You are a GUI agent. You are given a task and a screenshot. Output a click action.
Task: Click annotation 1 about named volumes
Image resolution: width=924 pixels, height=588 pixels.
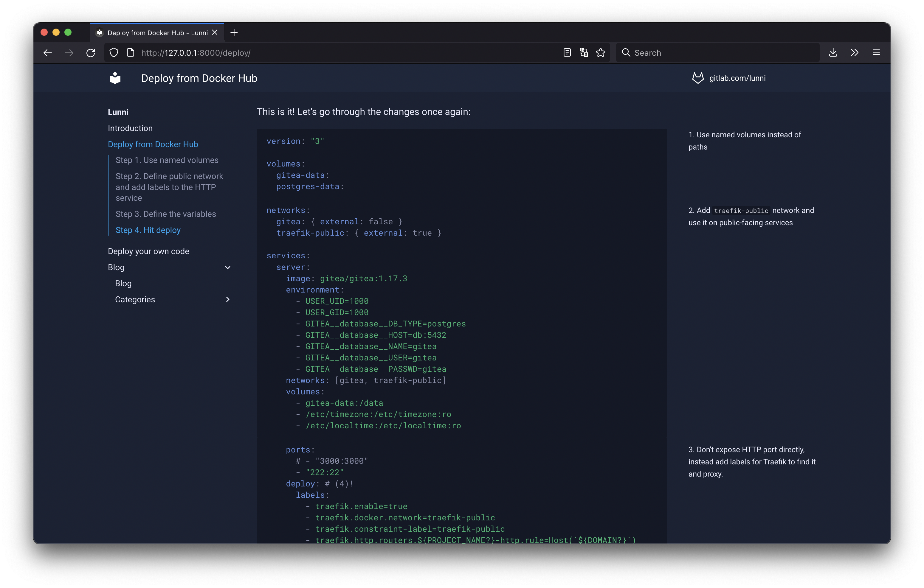click(745, 141)
